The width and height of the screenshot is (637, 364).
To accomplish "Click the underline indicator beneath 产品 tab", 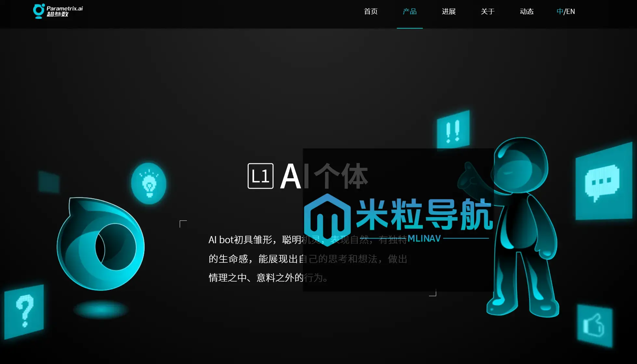I will point(409,29).
